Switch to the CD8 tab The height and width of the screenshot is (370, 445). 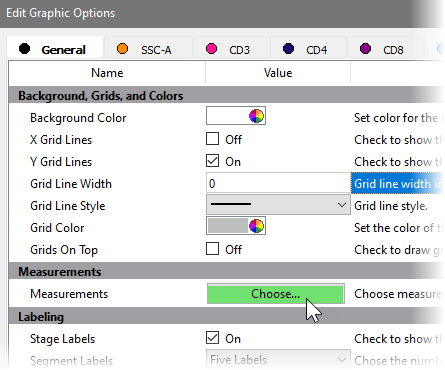[385, 49]
